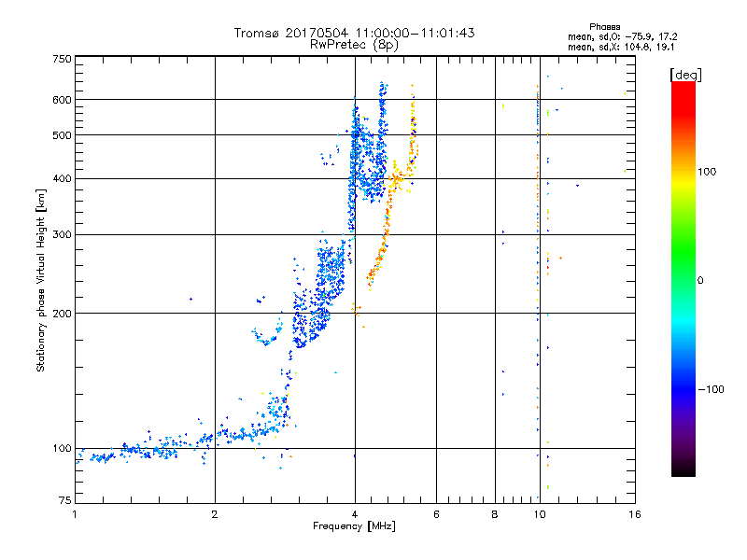
Task: Click the y-axis tick label '75'
Action: click(65, 500)
